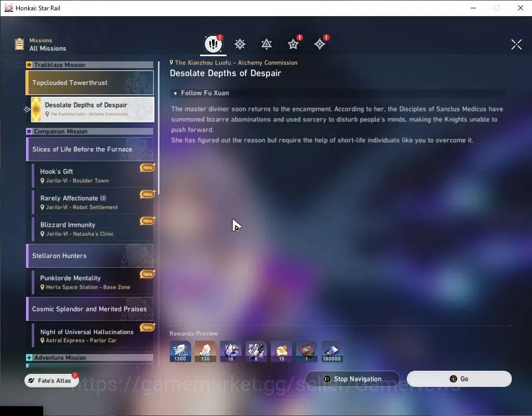The image size is (532, 416).
Task: Click the Rewards Preview label
Action: (194, 333)
